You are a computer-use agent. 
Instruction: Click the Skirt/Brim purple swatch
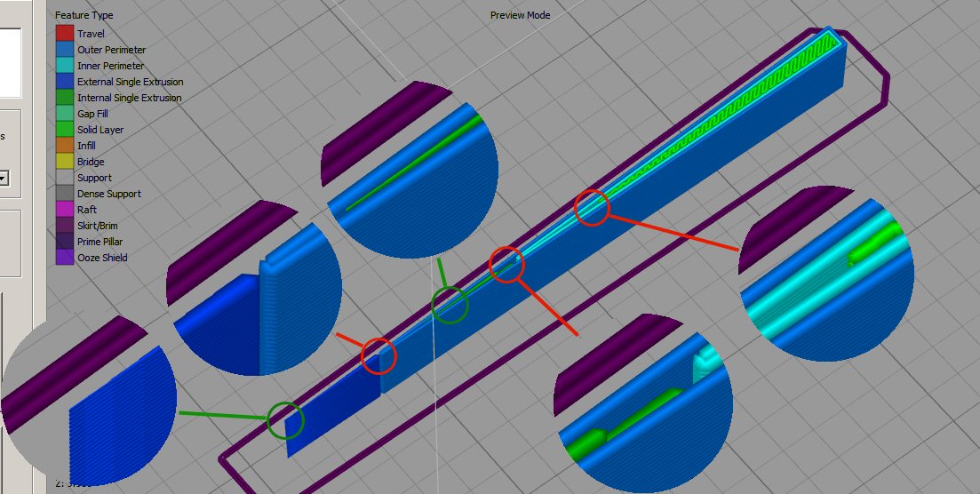[64, 226]
